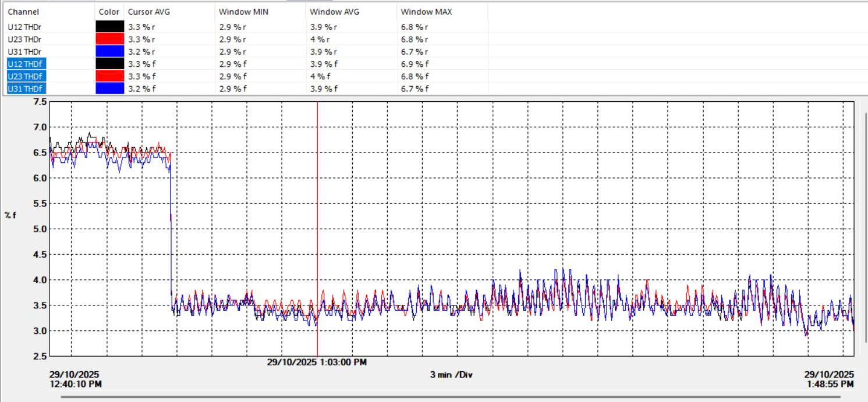Click the 3 min /Div time scale label
868x402 pixels.
[451, 375]
